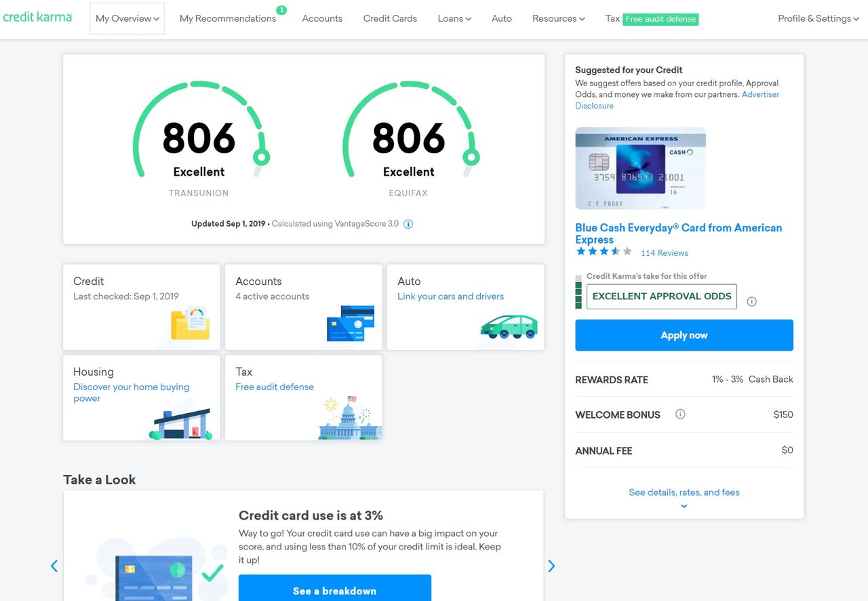Click the Annual Fee label
The height and width of the screenshot is (601, 868).
(604, 450)
